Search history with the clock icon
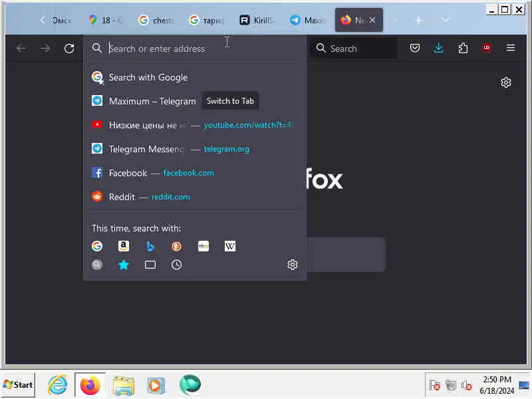The width and height of the screenshot is (532, 399). 176,265
